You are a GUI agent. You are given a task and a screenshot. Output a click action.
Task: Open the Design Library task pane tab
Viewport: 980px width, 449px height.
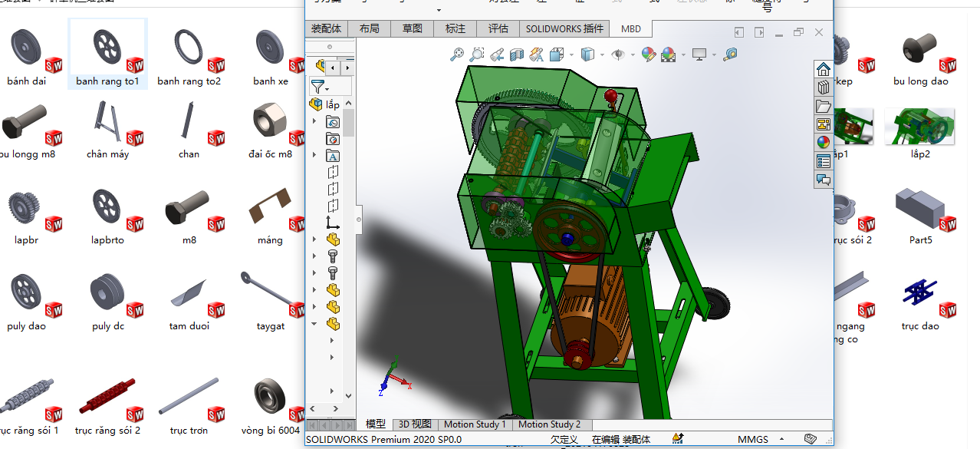(823, 87)
